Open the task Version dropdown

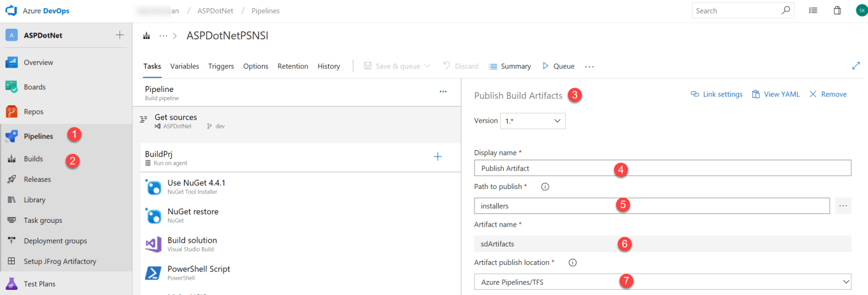pyautogui.click(x=533, y=121)
